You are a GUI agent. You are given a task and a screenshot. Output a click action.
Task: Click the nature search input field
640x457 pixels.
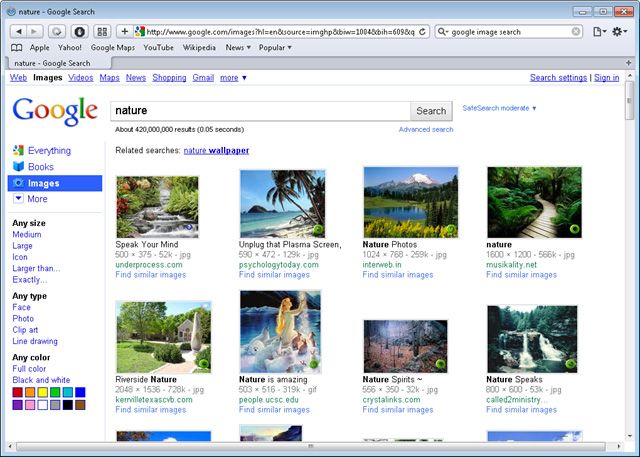[x=260, y=111]
